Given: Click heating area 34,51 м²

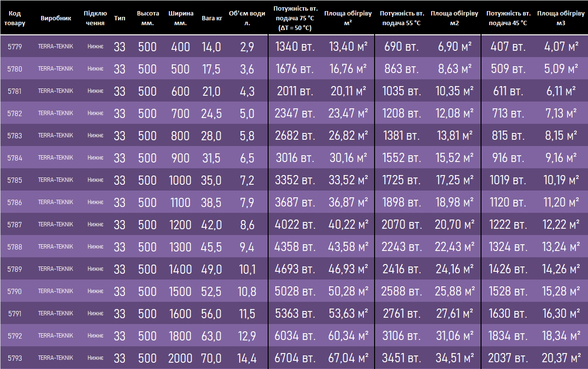Looking at the screenshot, I should pyautogui.click(x=455, y=358).
